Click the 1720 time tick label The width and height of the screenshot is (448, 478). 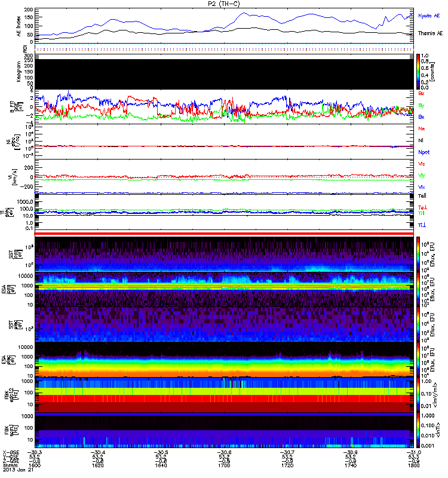click(287, 465)
